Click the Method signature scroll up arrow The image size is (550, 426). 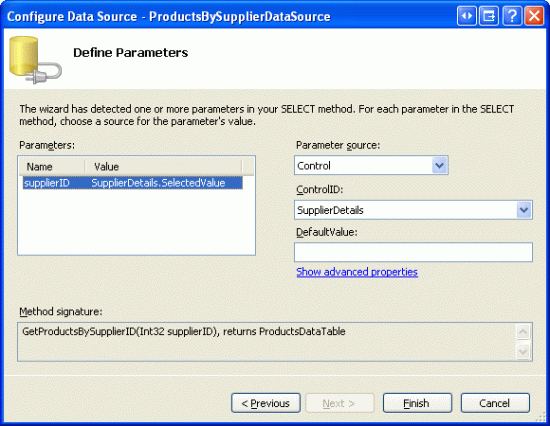[x=523, y=332]
